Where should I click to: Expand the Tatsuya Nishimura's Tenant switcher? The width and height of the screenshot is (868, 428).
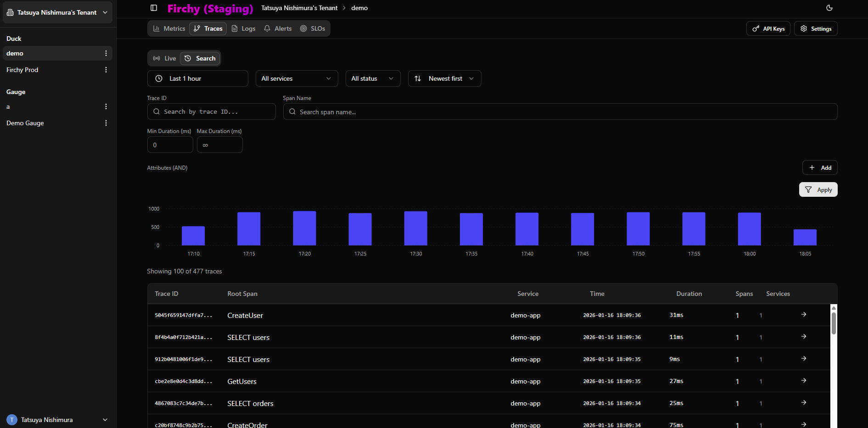point(105,12)
